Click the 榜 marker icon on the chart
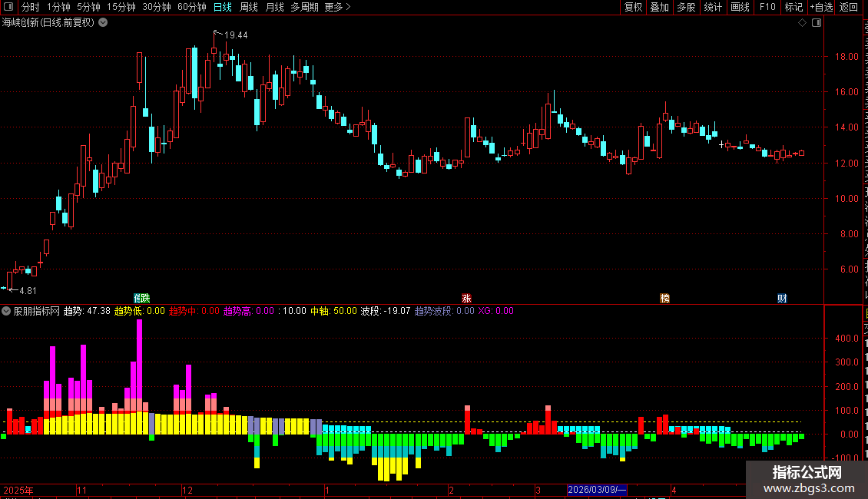Viewport: 868px width, 499px height. (665, 298)
